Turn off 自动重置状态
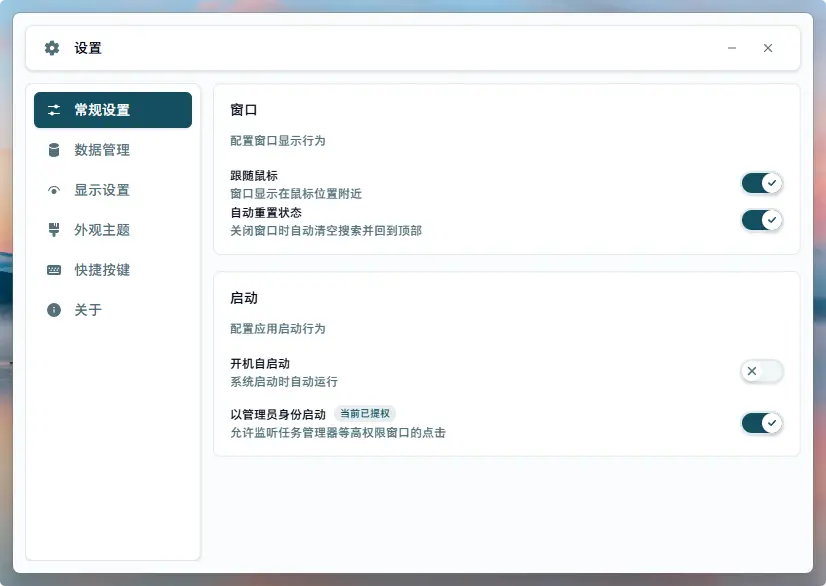 tap(762, 220)
